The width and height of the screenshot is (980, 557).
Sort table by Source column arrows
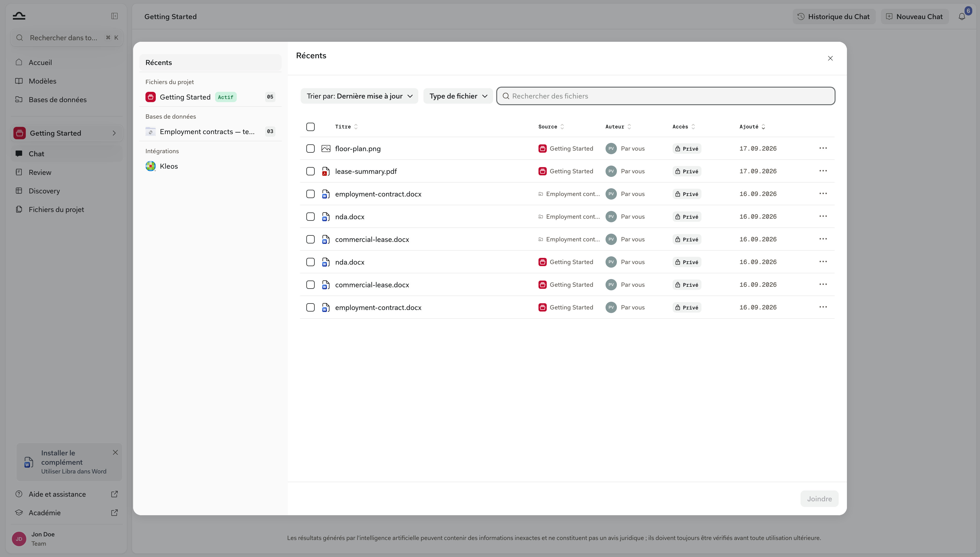[x=562, y=127]
